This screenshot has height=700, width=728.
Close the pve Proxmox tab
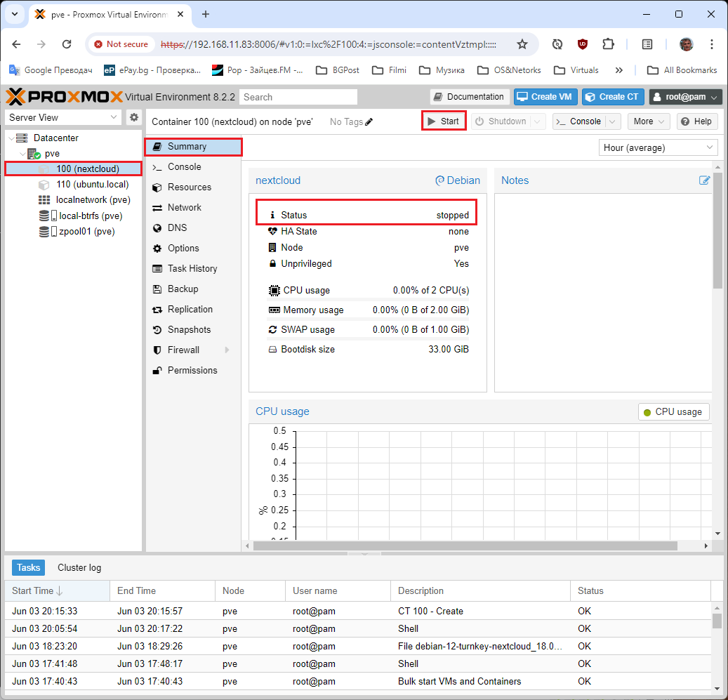(x=180, y=14)
